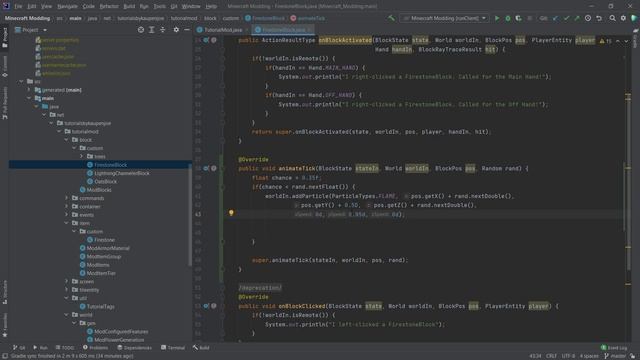Viewport: 640px width, 360px height.
Task: Collapse the tutorialmod folder in tree
Action: [59, 131]
